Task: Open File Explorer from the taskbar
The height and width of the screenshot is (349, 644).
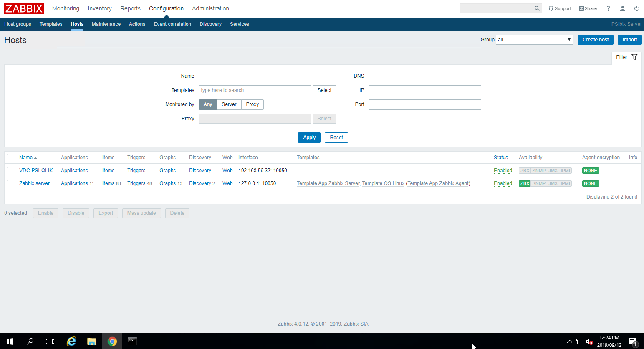Action: [x=92, y=341]
